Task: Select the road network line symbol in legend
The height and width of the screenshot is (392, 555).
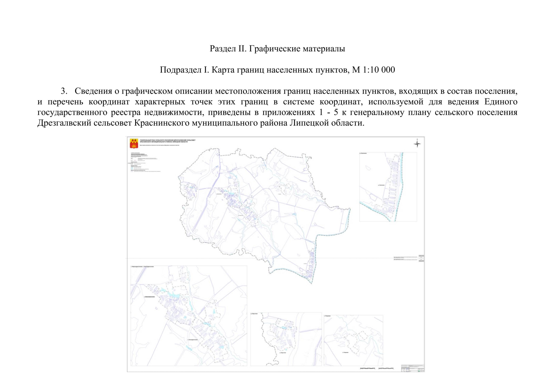Action: 131,163
